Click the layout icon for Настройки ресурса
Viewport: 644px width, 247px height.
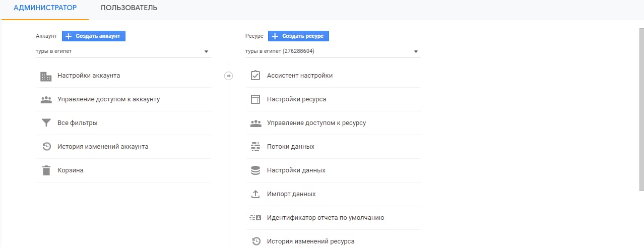click(255, 99)
